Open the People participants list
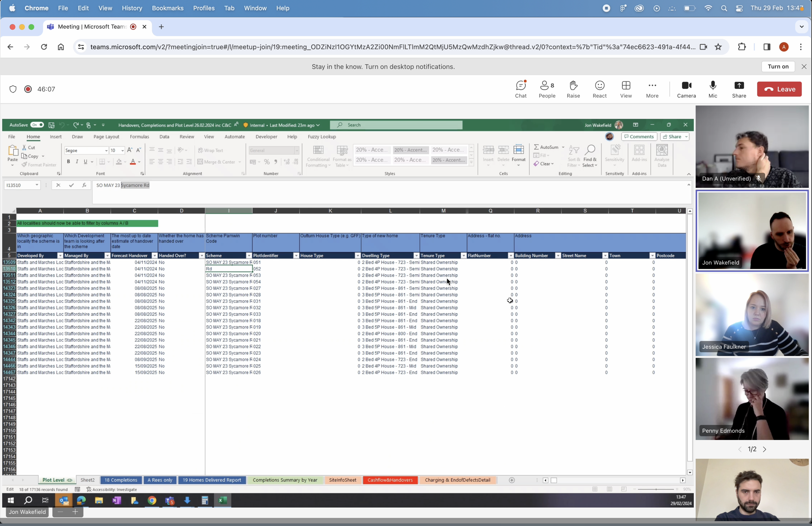812x526 pixels. [x=546, y=89]
